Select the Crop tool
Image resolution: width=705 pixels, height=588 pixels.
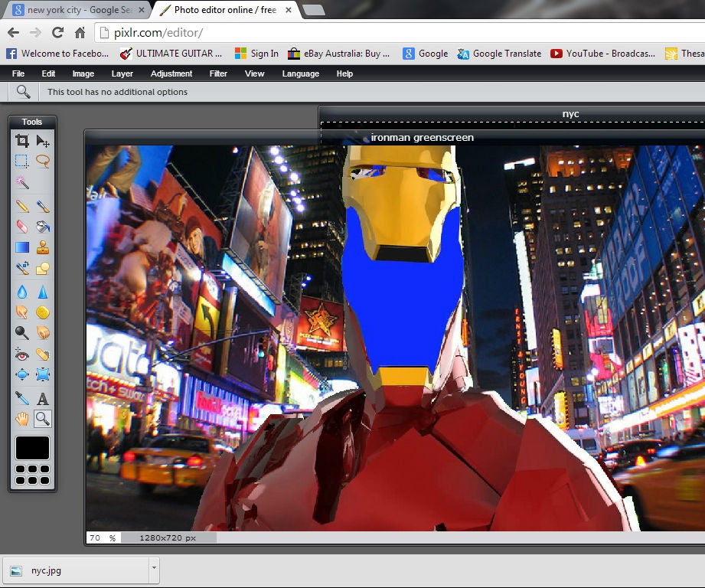click(22, 141)
